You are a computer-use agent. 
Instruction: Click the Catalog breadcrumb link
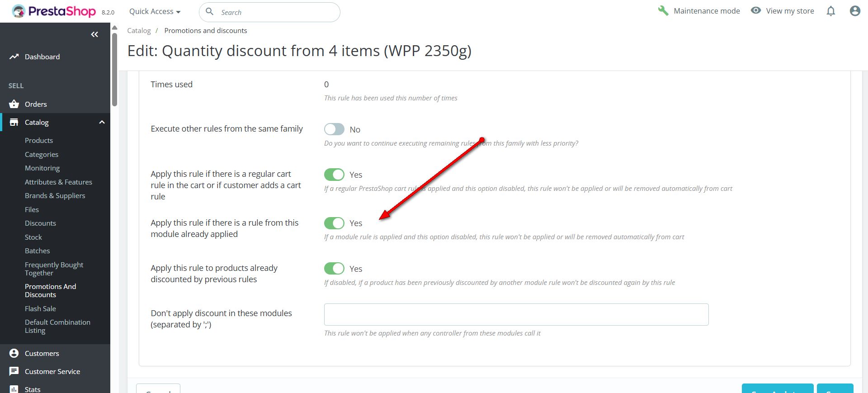pos(139,30)
